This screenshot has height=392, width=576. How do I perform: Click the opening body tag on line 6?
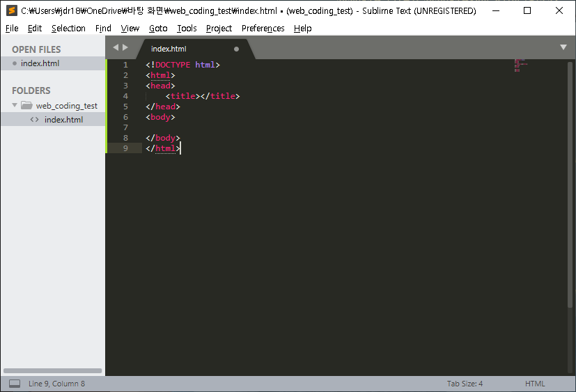(160, 117)
